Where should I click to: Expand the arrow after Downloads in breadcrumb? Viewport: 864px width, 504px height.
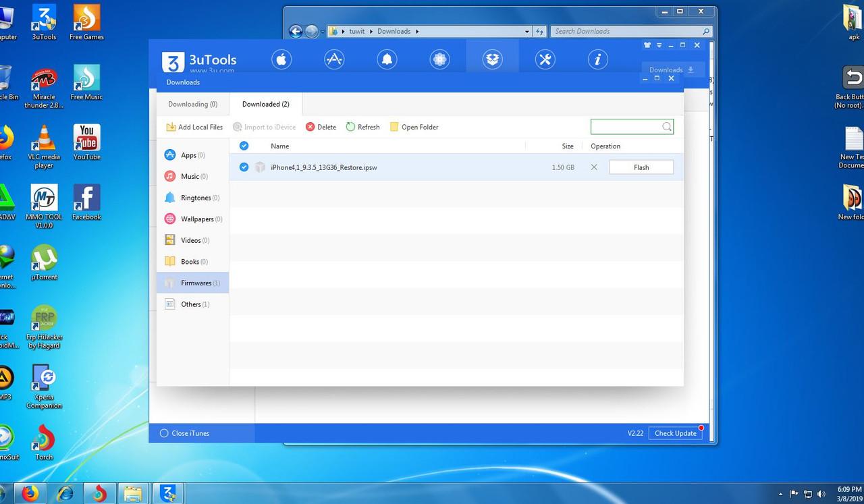point(417,32)
